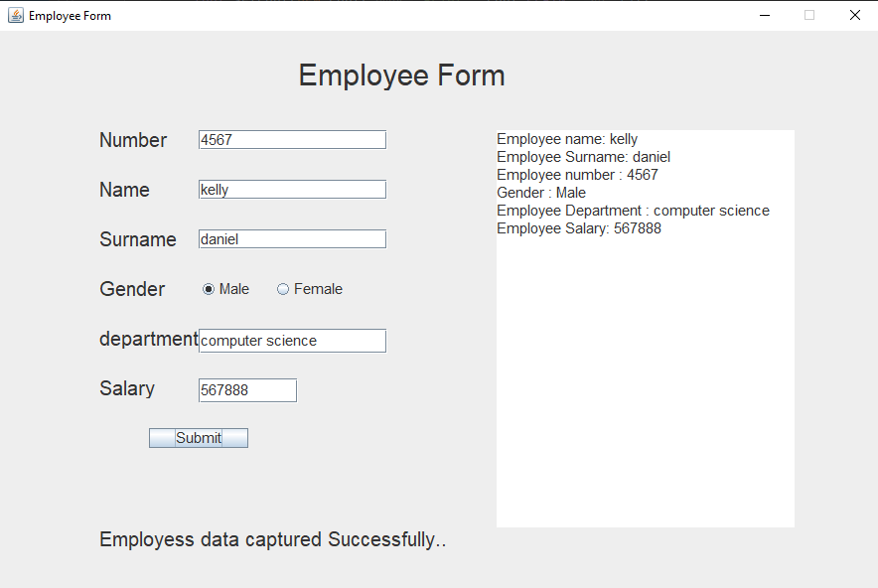Click the Employee Form heading
This screenshot has width=878, height=588.
[401, 75]
